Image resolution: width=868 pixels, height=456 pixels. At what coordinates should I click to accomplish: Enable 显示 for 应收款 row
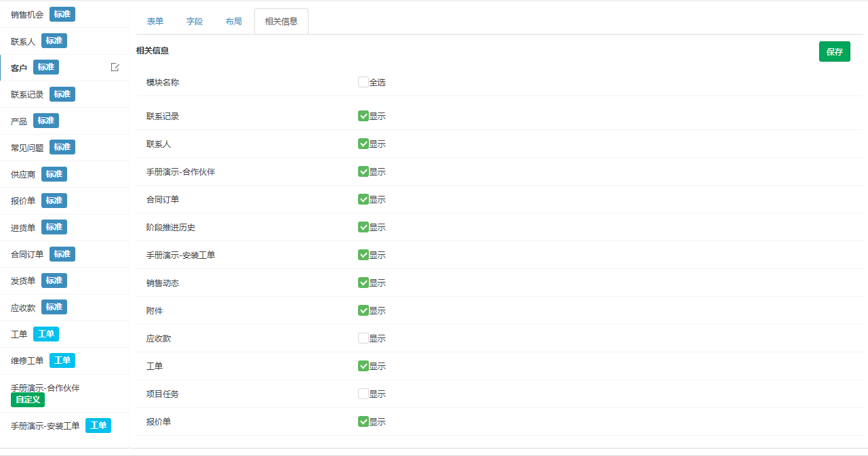pyautogui.click(x=363, y=338)
